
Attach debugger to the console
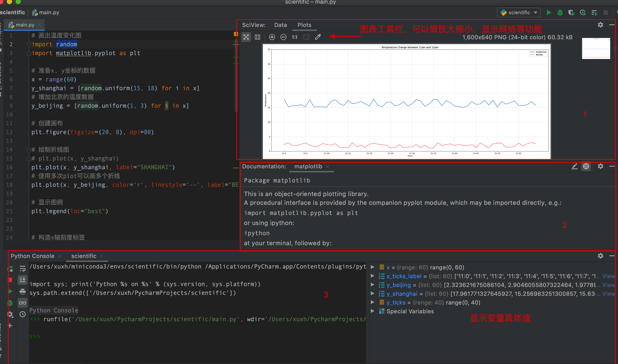(10, 303)
